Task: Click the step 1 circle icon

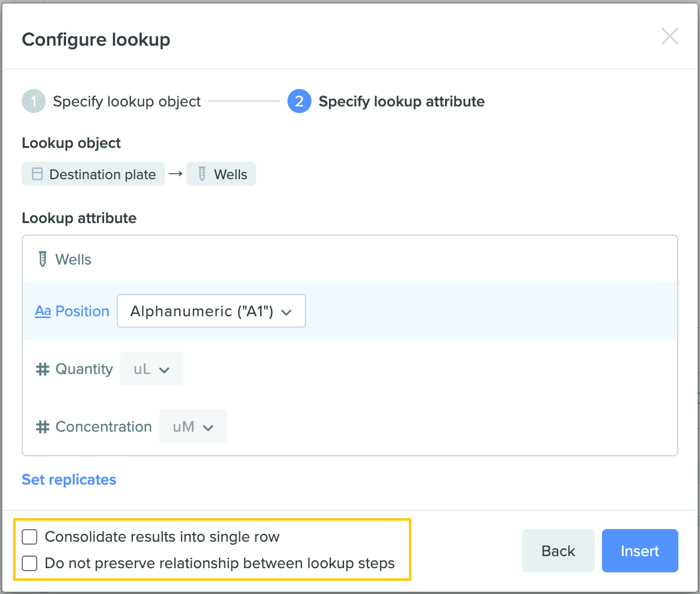Action: click(34, 102)
